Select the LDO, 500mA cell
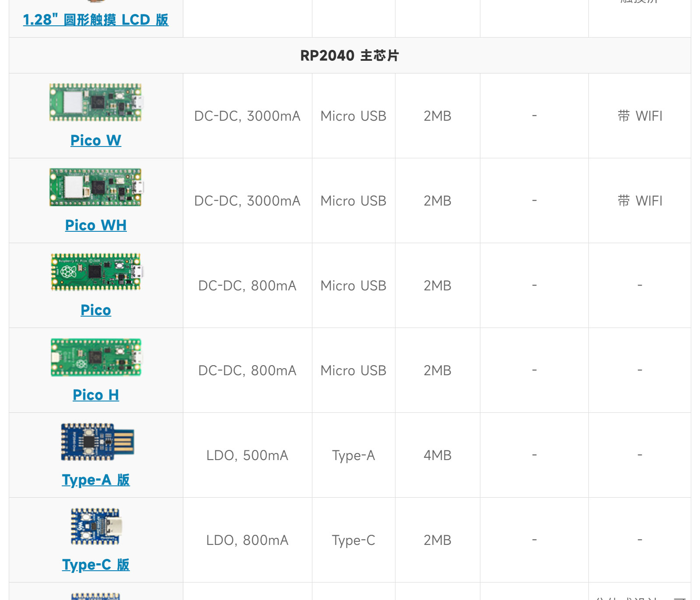This screenshot has width=700, height=600. click(x=247, y=455)
